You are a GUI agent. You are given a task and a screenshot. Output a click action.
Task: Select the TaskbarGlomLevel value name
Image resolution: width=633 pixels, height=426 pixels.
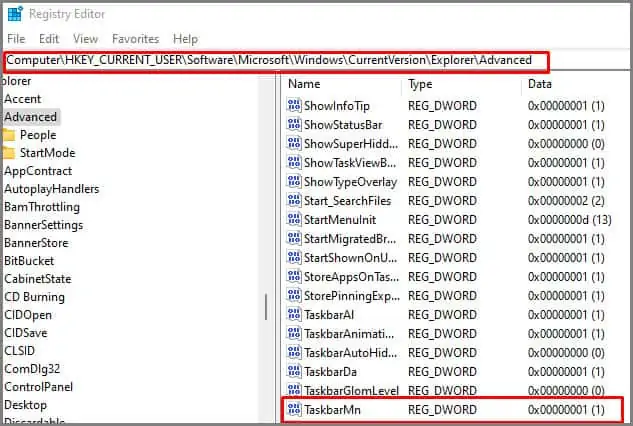coord(351,391)
